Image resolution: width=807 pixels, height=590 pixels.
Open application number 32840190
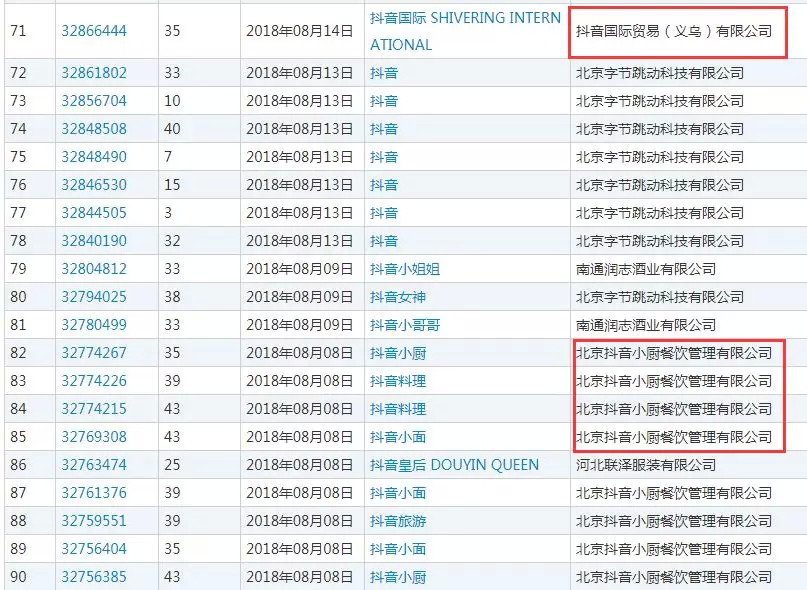(x=94, y=241)
